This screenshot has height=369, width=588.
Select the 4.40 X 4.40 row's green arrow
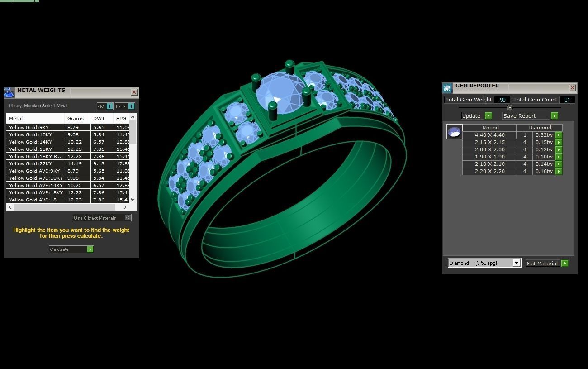[x=559, y=135]
